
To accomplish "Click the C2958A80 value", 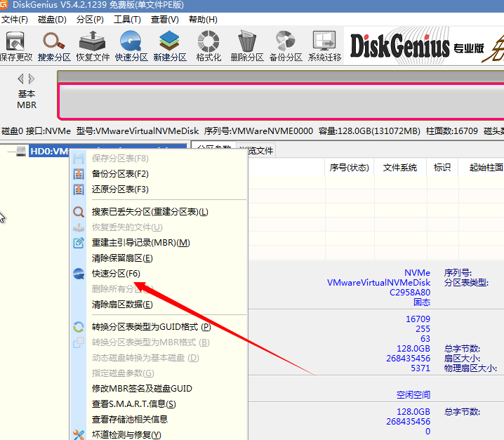I will point(410,293).
